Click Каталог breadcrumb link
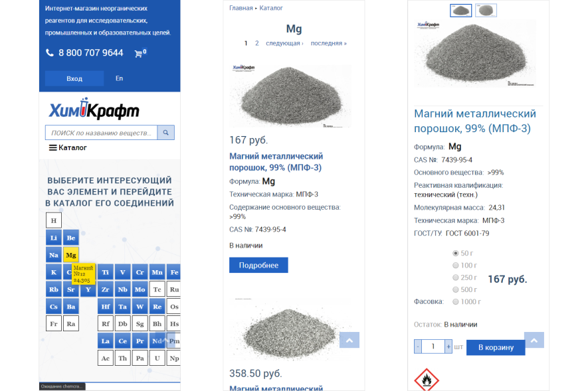Screen dimensions: 588x391 (271, 8)
